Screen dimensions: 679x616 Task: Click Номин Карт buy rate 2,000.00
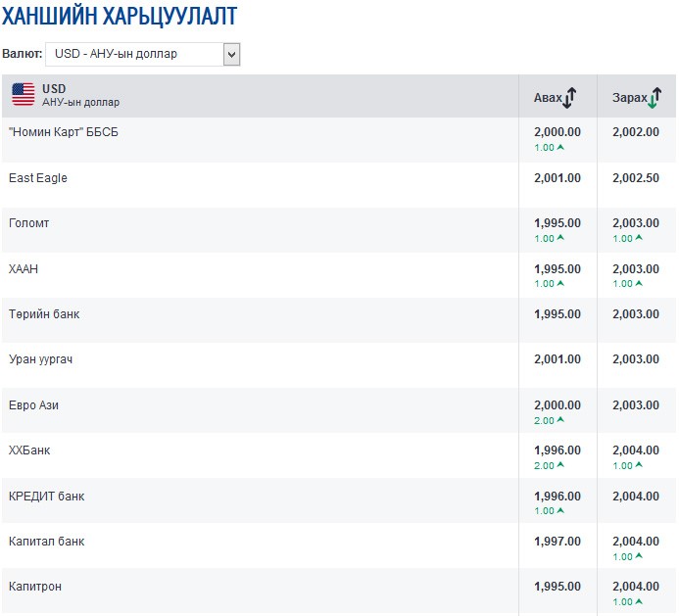558,132
